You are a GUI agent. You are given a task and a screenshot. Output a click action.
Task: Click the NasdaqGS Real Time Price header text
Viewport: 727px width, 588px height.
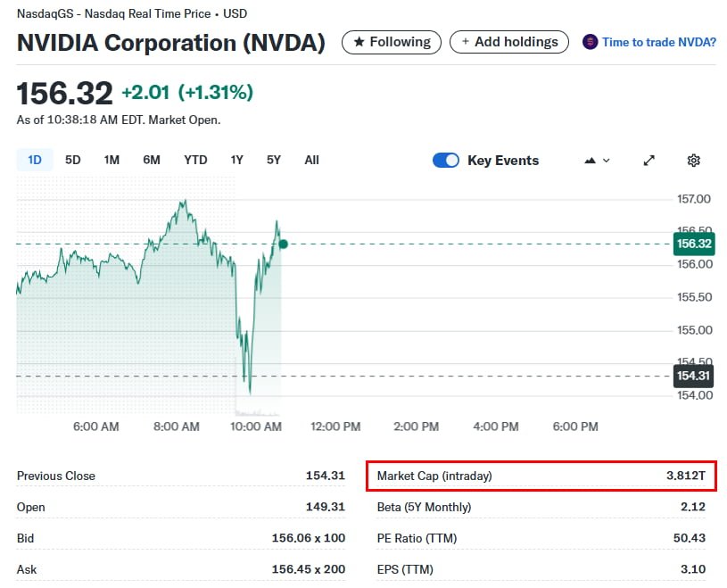(x=132, y=14)
